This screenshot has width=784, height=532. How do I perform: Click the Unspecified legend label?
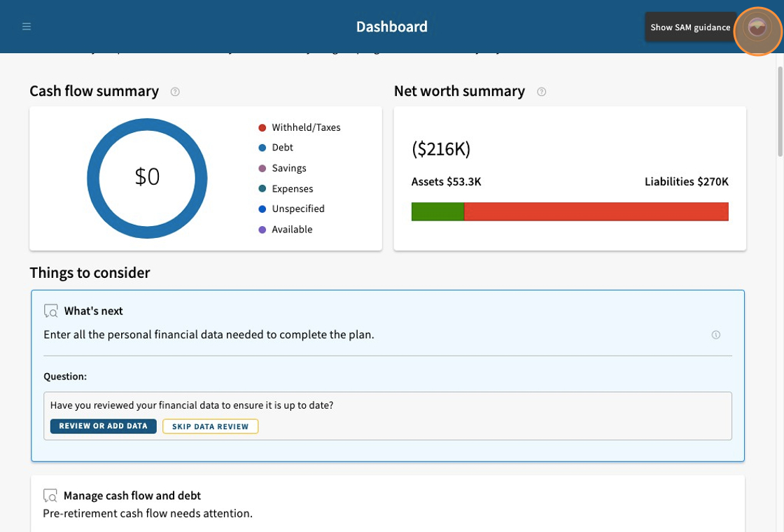[x=298, y=209]
